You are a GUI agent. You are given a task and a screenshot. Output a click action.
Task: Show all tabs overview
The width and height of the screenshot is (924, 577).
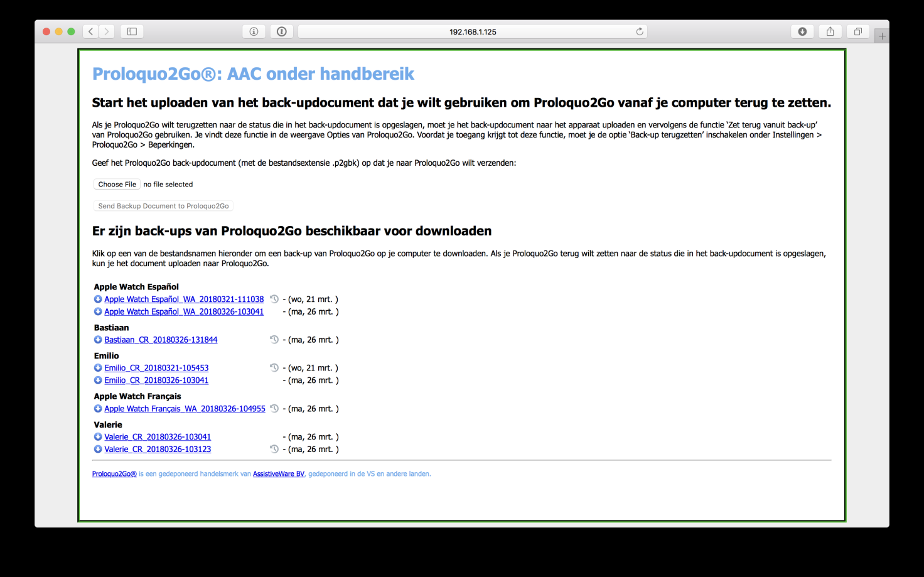tap(858, 31)
